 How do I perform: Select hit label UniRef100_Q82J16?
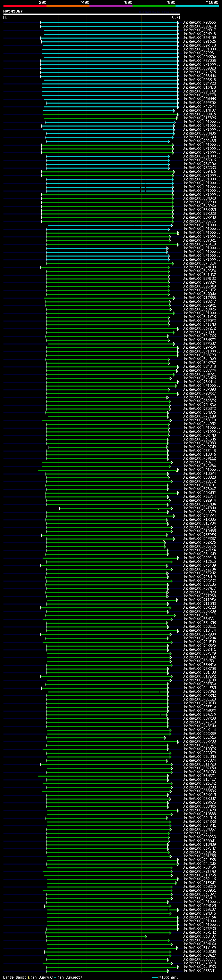(x=199, y=879)
